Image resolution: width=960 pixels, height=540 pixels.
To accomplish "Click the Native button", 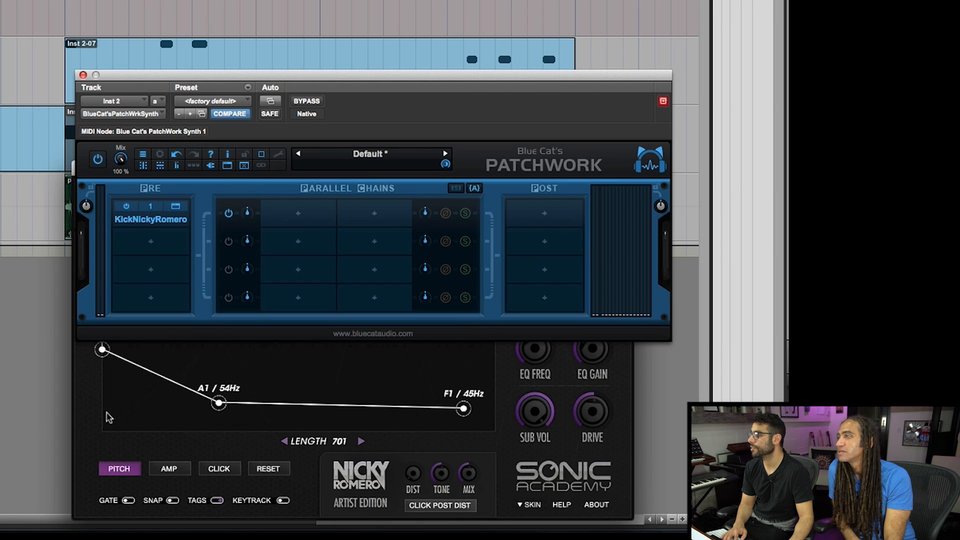I will (306, 114).
